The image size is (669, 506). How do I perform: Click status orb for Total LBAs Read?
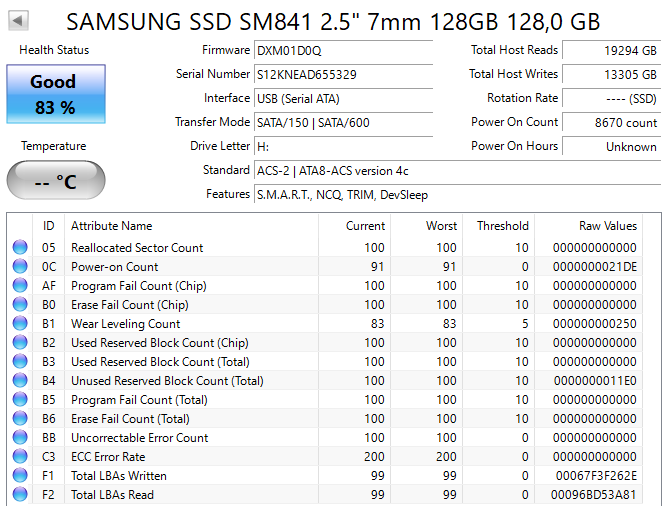pos(20,495)
